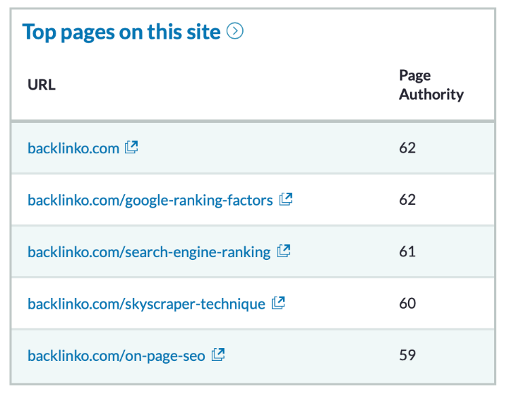Visit the backlinko.com homepage link
This screenshot has height=400, width=510.
73,148
